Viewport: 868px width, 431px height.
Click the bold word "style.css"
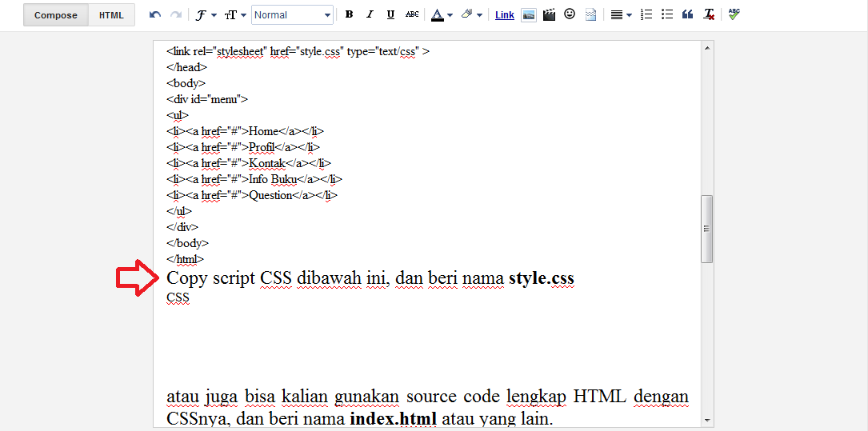tap(542, 278)
